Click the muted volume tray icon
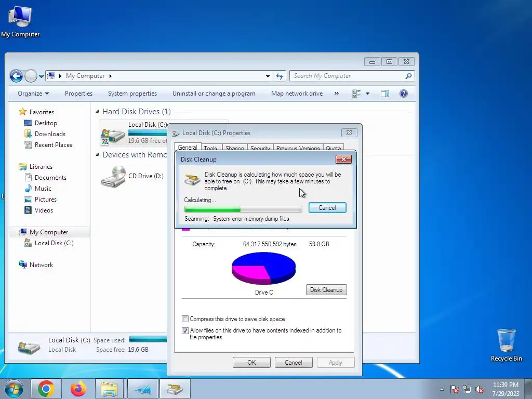This screenshot has height=399, width=532. [x=480, y=390]
